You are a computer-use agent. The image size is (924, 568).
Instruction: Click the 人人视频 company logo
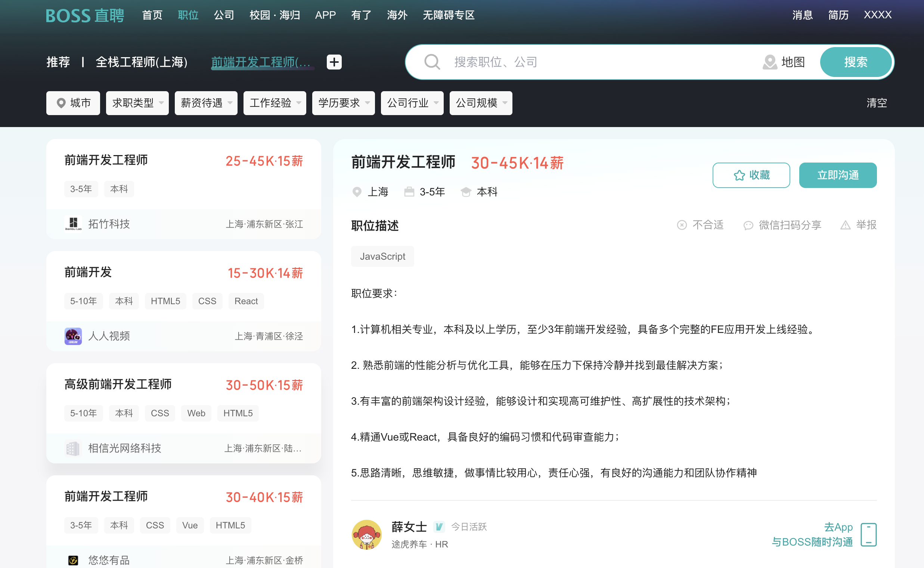pos(73,336)
